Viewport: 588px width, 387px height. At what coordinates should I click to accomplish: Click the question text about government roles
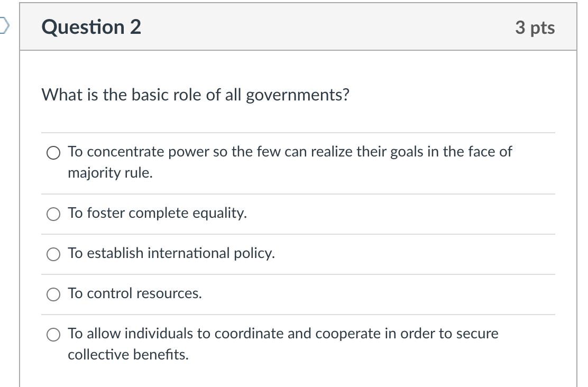195,95
